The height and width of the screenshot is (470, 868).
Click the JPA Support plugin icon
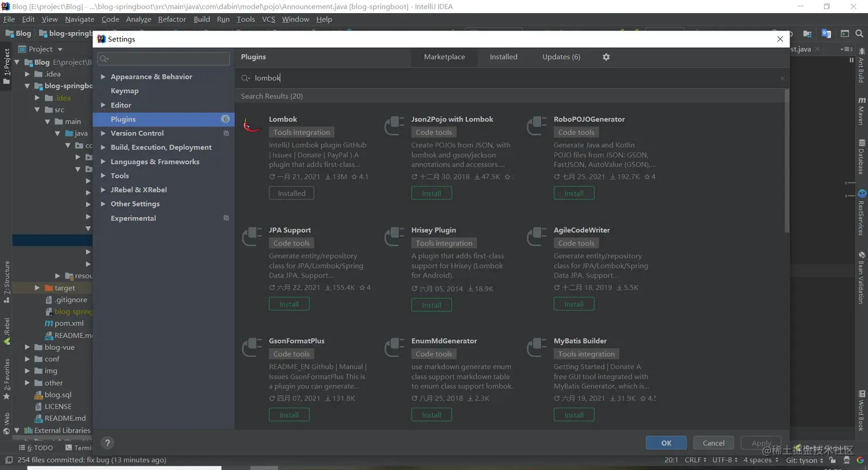click(251, 236)
